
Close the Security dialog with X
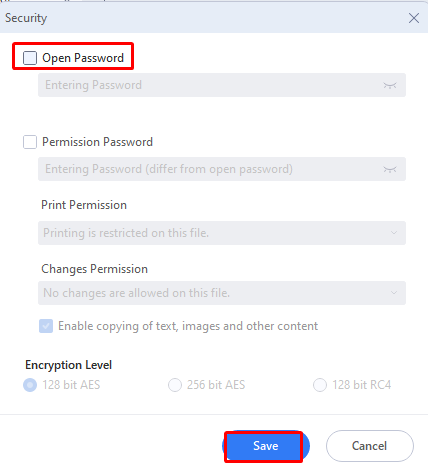coord(414,18)
